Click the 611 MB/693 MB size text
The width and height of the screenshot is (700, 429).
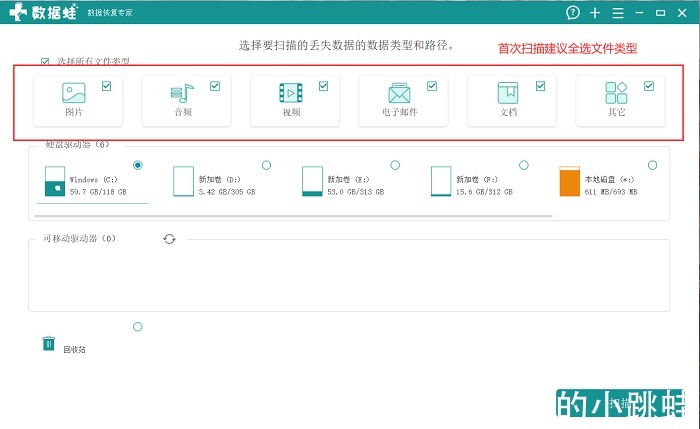click(611, 192)
